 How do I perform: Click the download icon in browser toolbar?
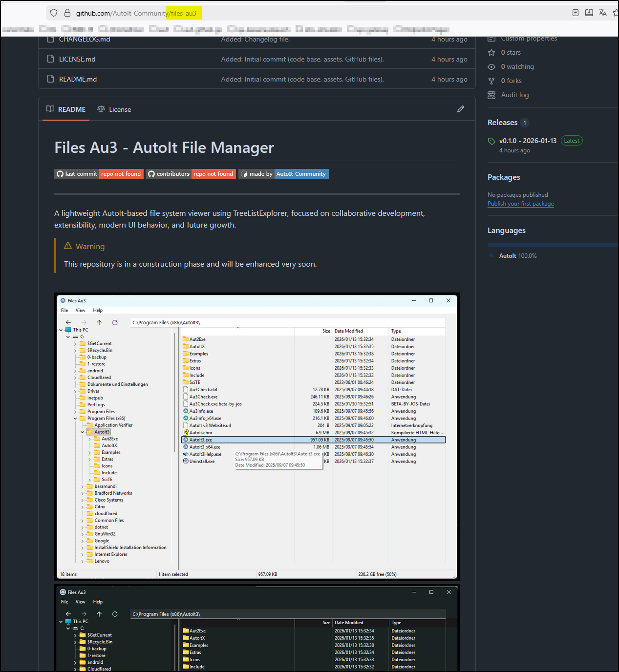coord(589,13)
